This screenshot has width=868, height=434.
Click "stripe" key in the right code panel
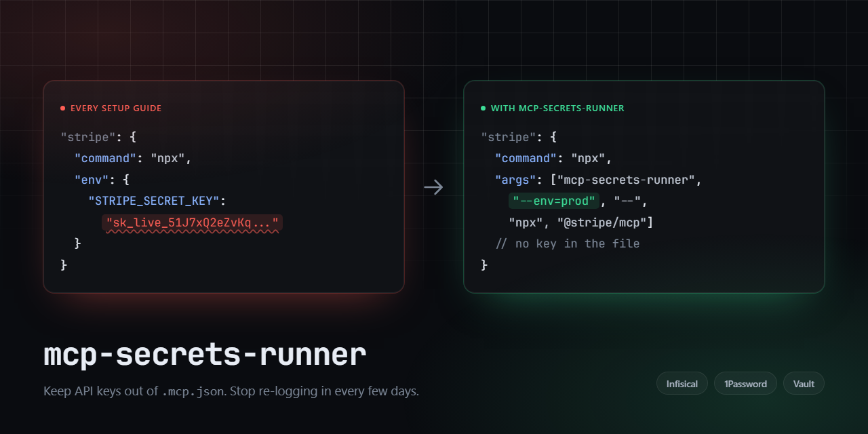[x=509, y=137]
